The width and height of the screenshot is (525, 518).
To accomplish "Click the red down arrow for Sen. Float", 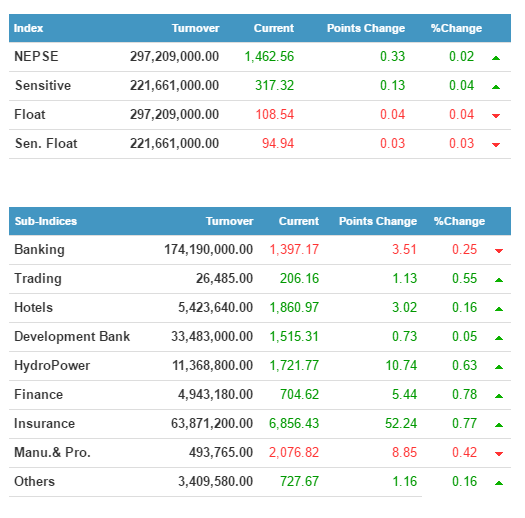I will point(496,145).
